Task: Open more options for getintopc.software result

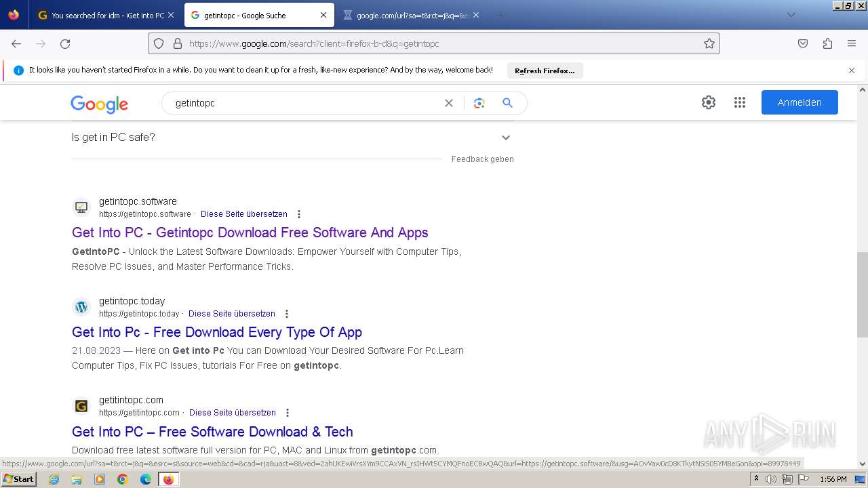Action: (x=299, y=214)
